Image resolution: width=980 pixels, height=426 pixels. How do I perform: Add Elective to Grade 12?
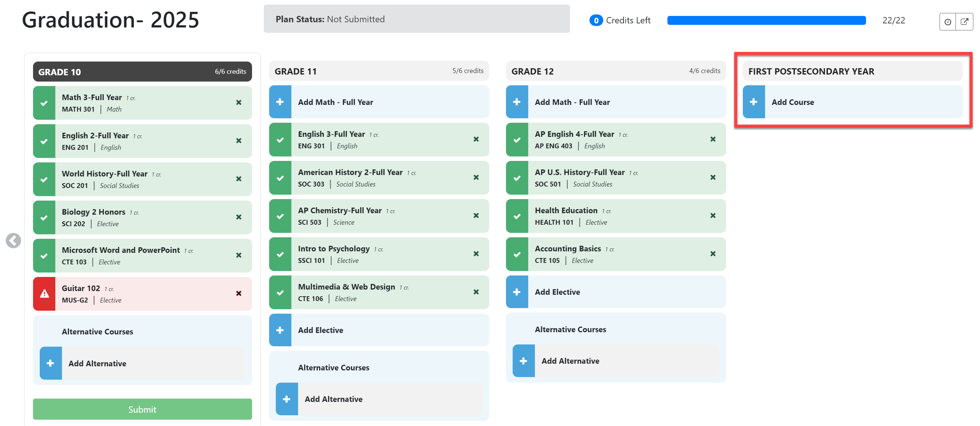(615, 292)
